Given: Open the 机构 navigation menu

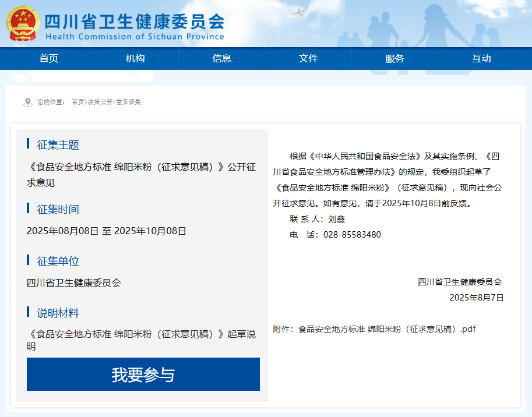Looking at the screenshot, I should click(x=135, y=58).
